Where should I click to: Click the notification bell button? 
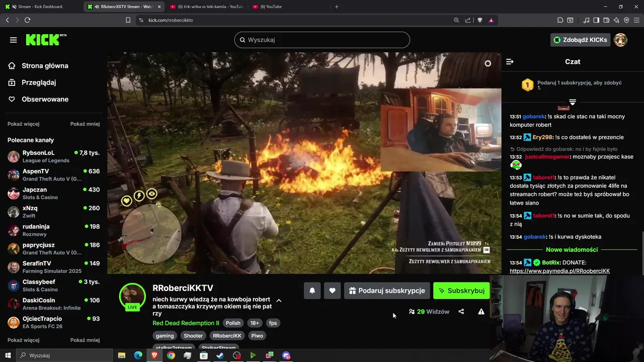(x=312, y=291)
